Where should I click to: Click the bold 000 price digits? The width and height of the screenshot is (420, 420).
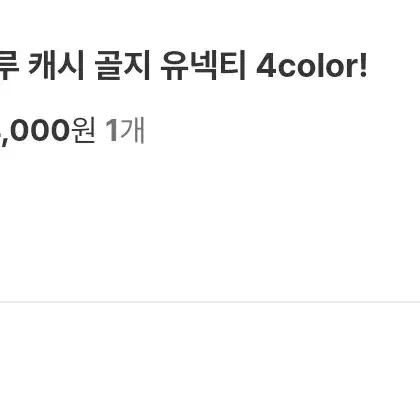click(39, 131)
